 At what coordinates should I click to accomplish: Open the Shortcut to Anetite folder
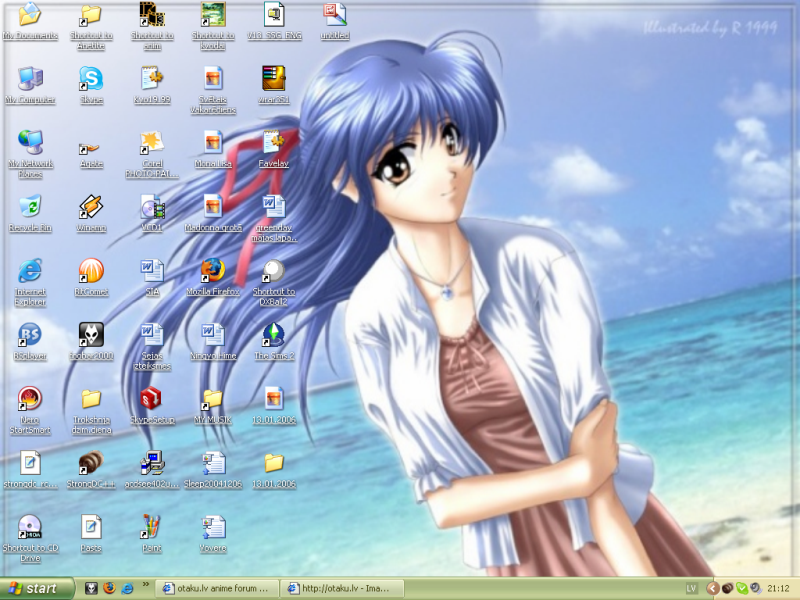pyautogui.click(x=91, y=26)
